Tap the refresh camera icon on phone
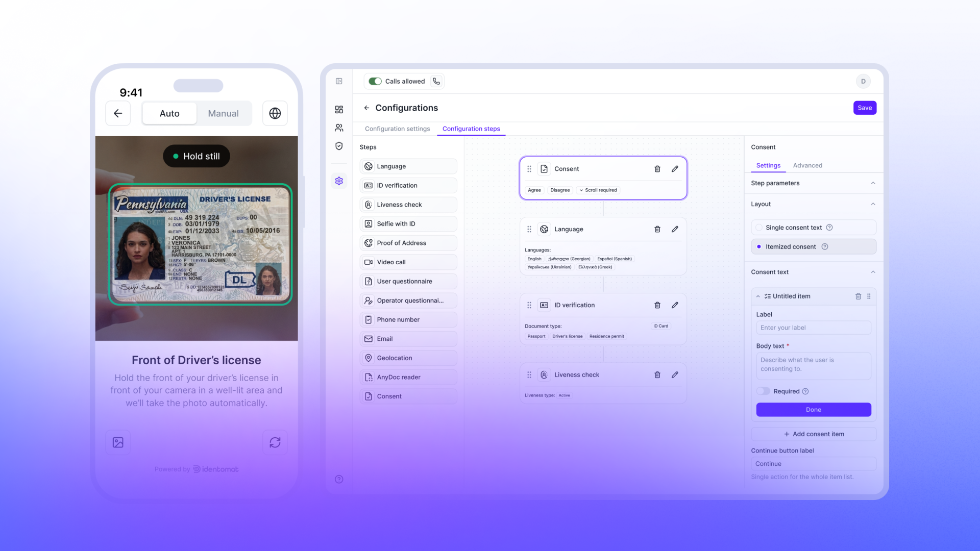 tap(275, 442)
